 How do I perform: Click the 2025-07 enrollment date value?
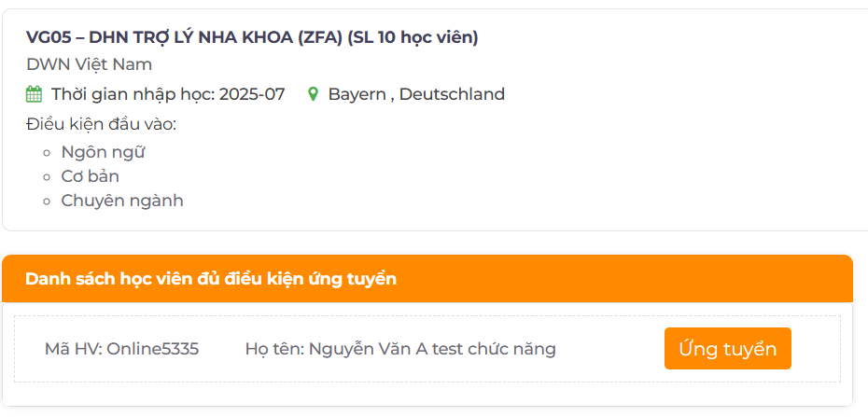[252, 94]
